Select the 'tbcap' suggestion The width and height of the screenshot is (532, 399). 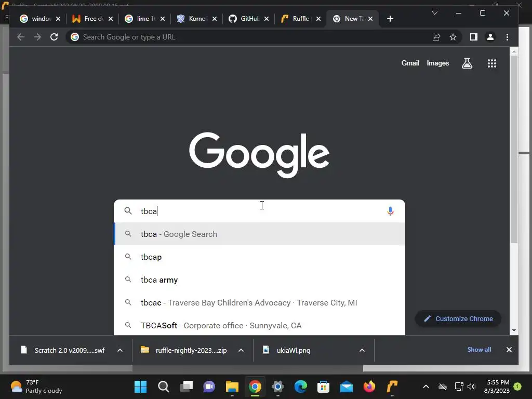(260, 257)
